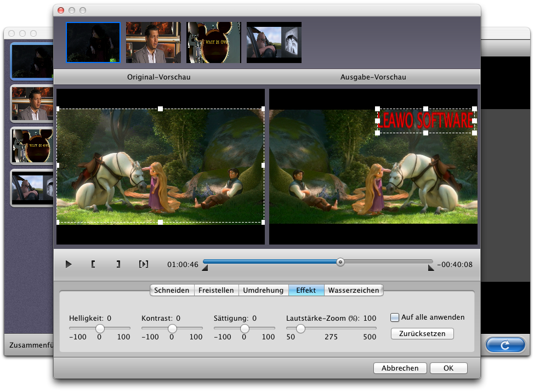
Task: Click the LEAWO SOFTWARE watermark in output preview
Action: 426,121
